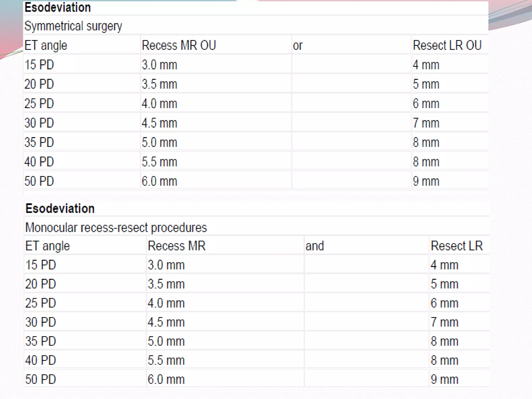Select the 3.0 mm cell in Symmetrical surgery table
The width and height of the screenshot is (532, 399).
[x=159, y=65]
